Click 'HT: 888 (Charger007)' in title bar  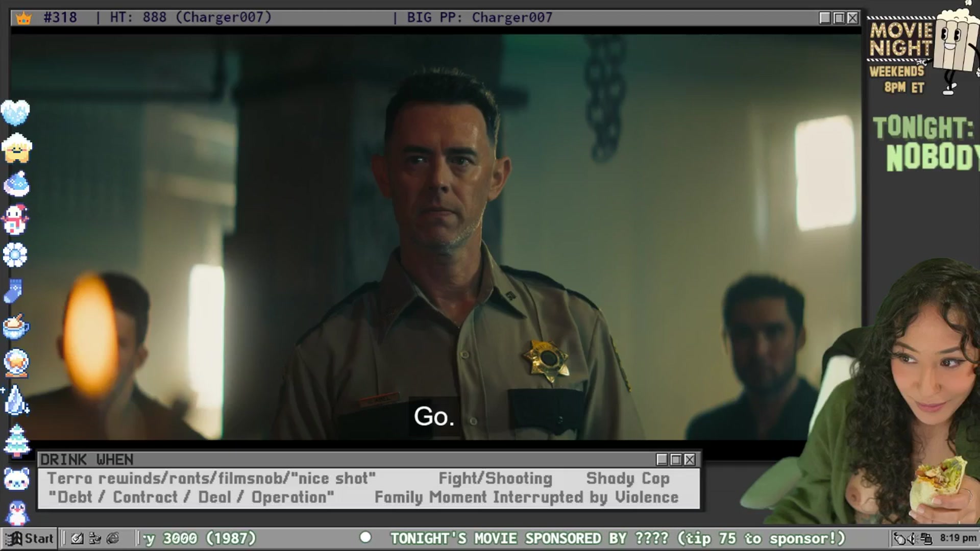(191, 17)
